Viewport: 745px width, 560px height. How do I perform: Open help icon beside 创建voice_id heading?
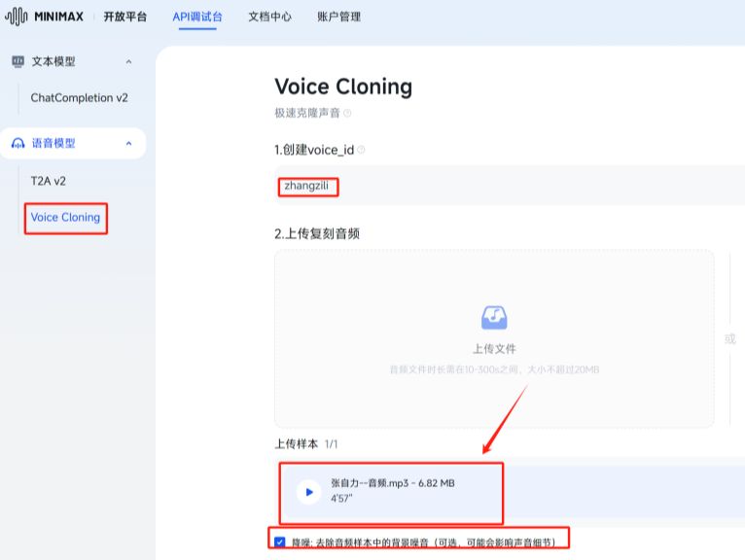coord(361,150)
